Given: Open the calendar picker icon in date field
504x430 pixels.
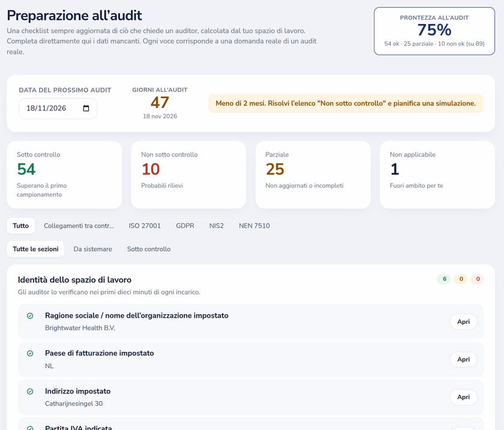Looking at the screenshot, I should [86, 109].
